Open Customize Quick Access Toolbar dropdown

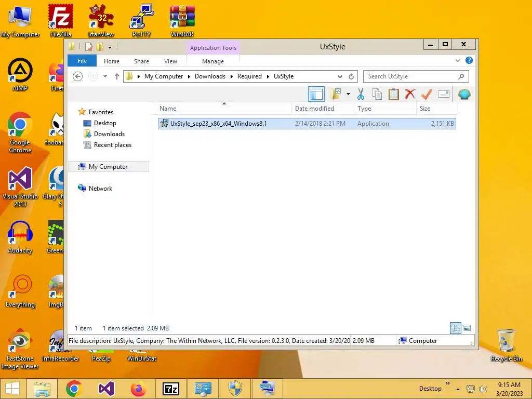(x=110, y=47)
